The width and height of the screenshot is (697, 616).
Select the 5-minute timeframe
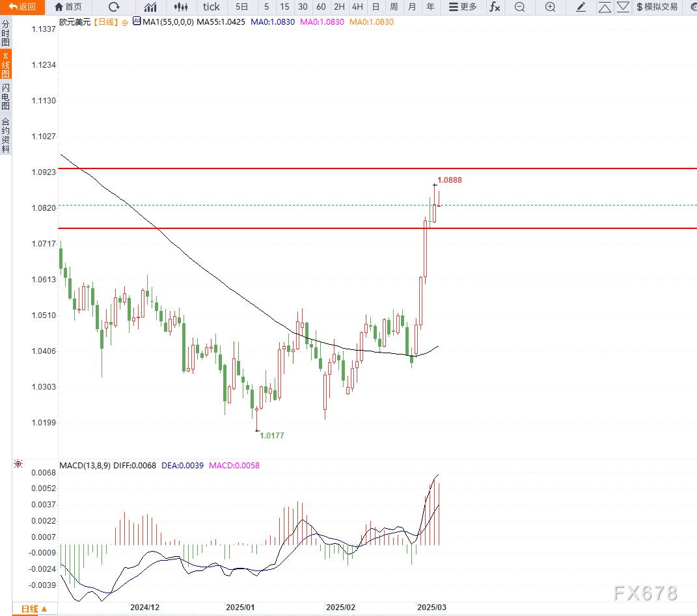tap(266, 7)
